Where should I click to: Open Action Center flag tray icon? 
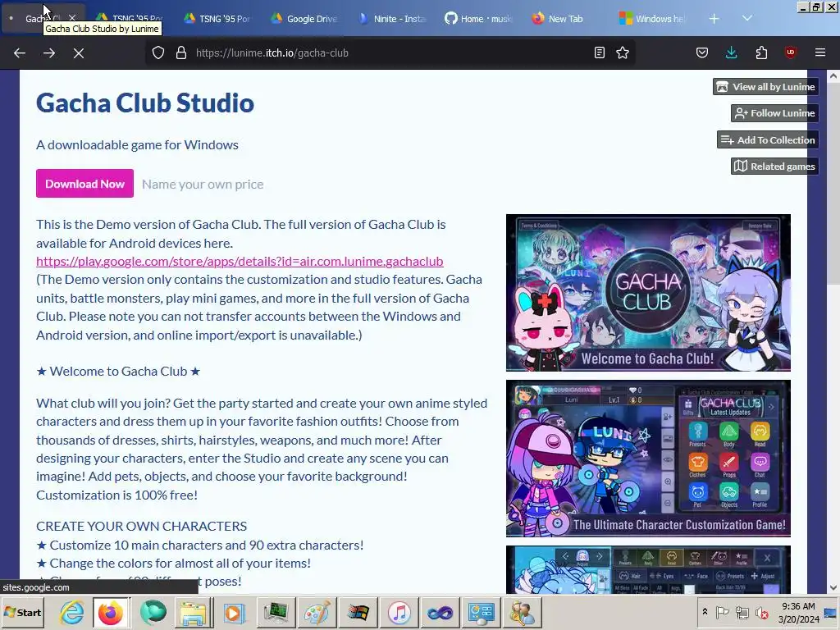point(723,612)
